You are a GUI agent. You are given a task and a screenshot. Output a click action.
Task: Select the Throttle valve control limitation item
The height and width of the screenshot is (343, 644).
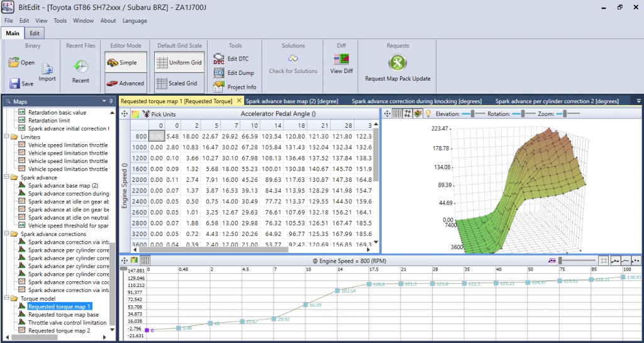67,322
